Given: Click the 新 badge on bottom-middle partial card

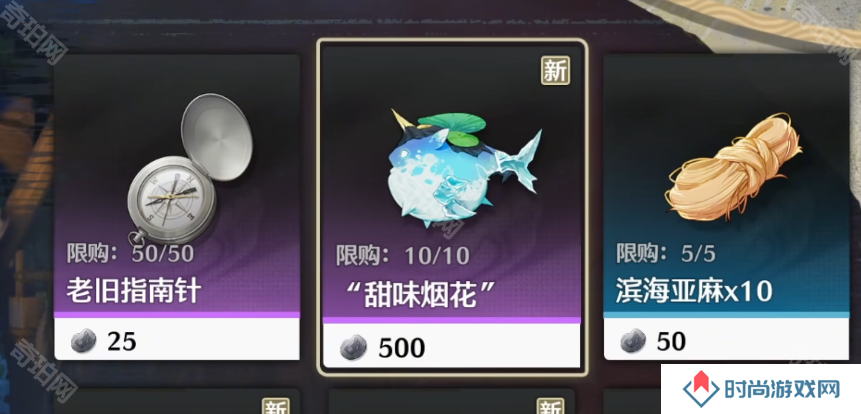Looking at the screenshot, I should coord(550,406).
